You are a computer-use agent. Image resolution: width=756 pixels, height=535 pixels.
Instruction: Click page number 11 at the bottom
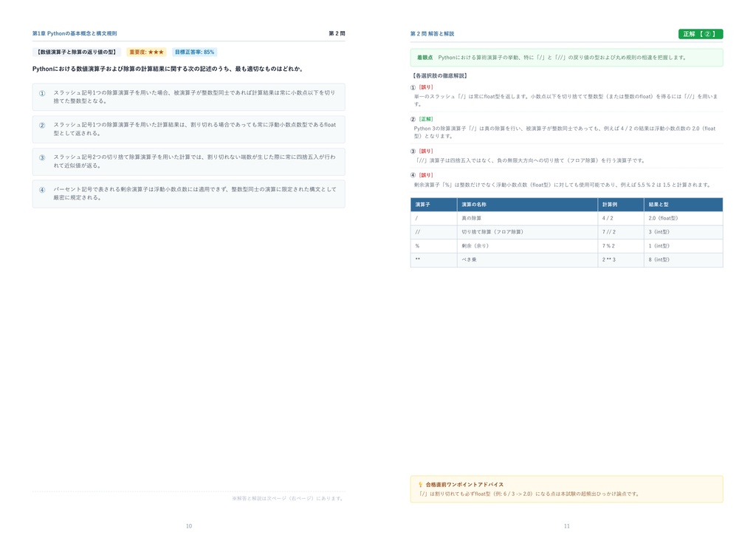(566, 526)
